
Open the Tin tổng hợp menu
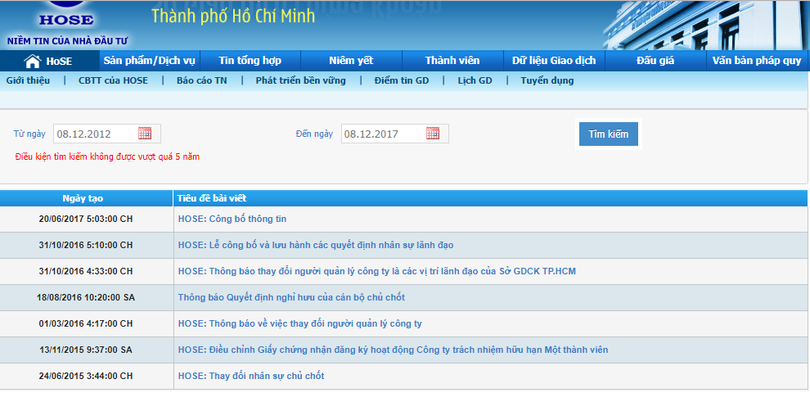(x=250, y=60)
